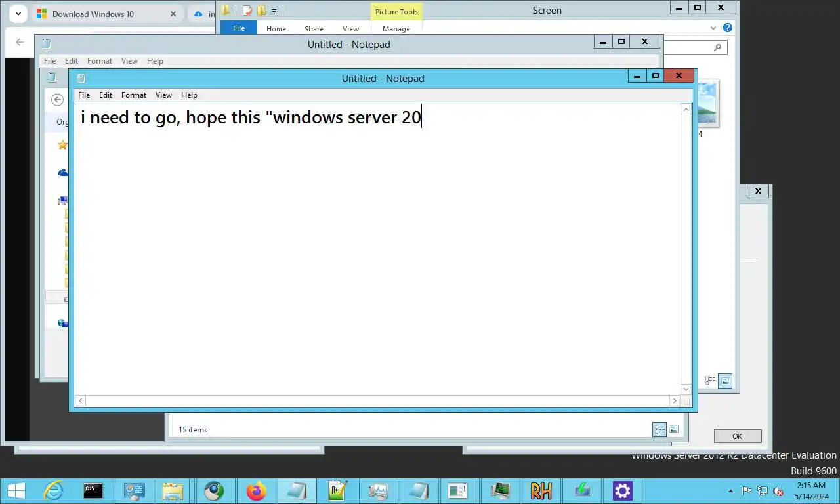Click the Help question mark in Screen window
Image resolution: width=840 pixels, height=504 pixels.
727,28
